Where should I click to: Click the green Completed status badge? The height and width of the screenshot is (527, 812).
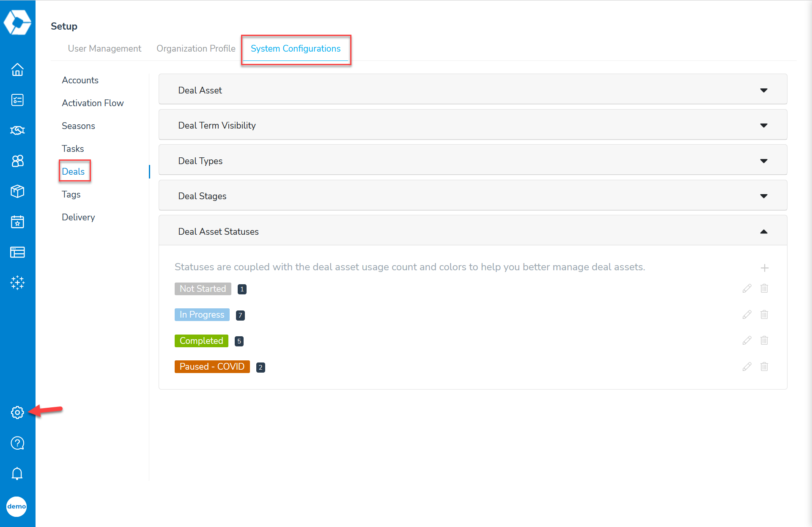(201, 341)
